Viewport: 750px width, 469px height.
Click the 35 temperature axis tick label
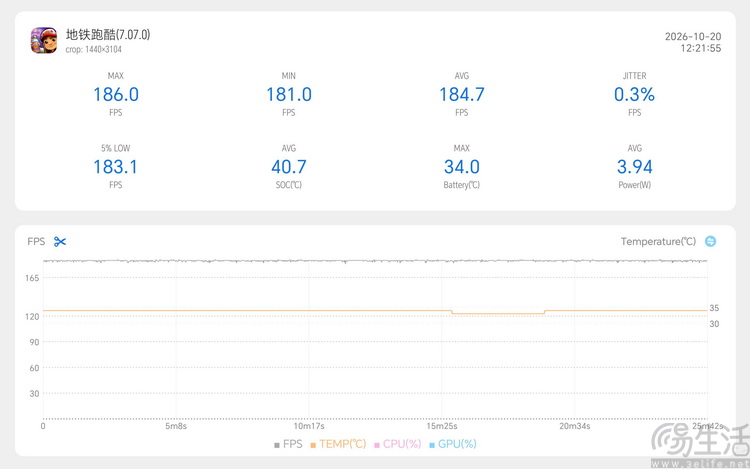coord(714,308)
